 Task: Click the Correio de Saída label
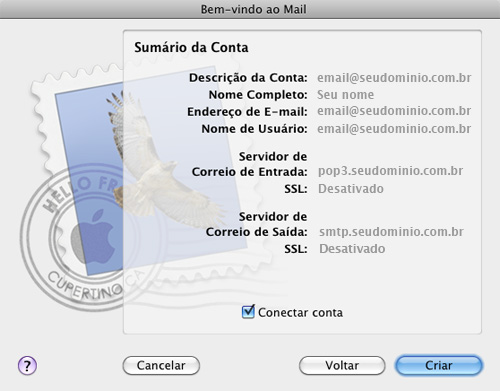coord(257,232)
